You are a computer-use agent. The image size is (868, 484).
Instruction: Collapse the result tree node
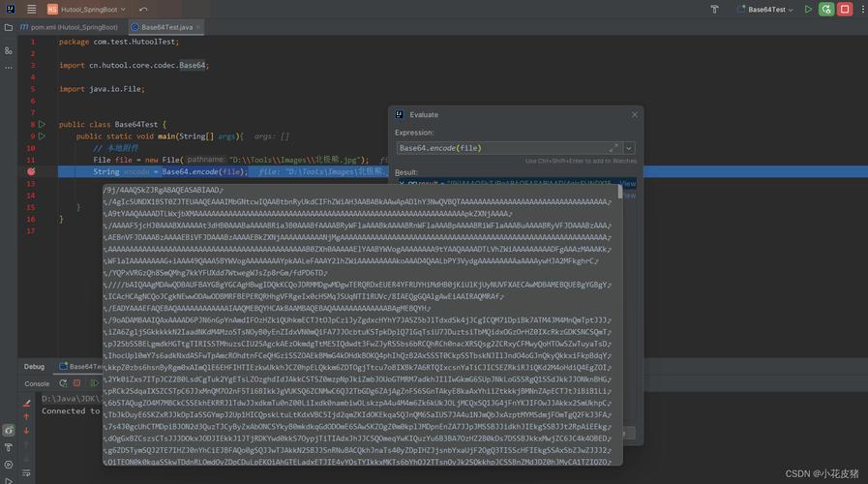click(x=402, y=183)
